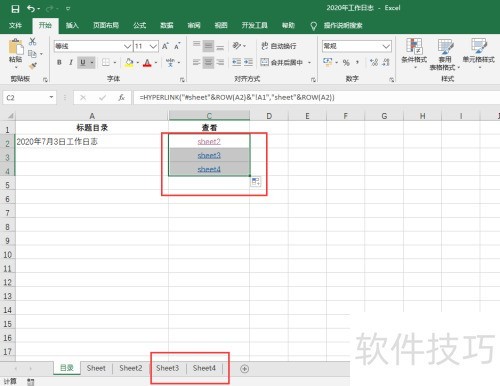Click the cell Borders icon
Viewport: 500px width, 386px height.
click(106, 62)
